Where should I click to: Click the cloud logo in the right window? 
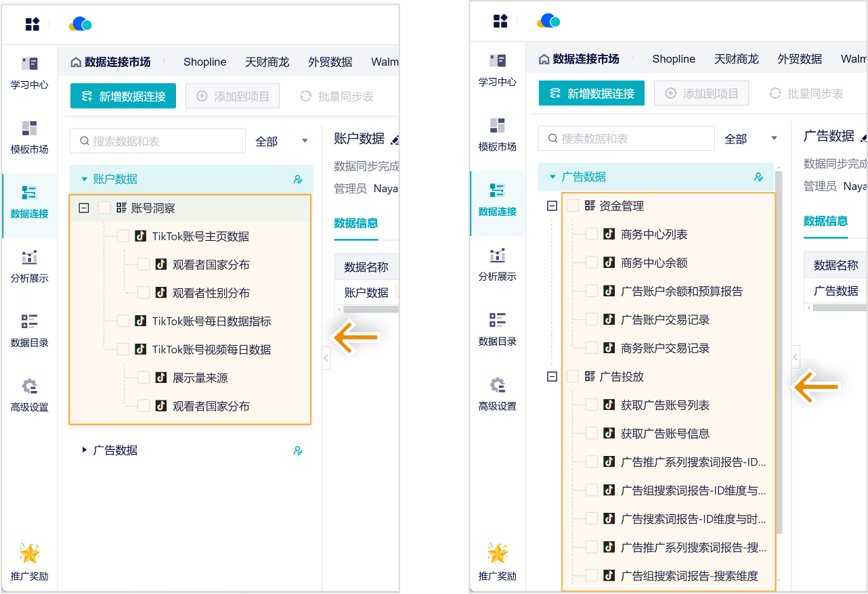point(548,22)
